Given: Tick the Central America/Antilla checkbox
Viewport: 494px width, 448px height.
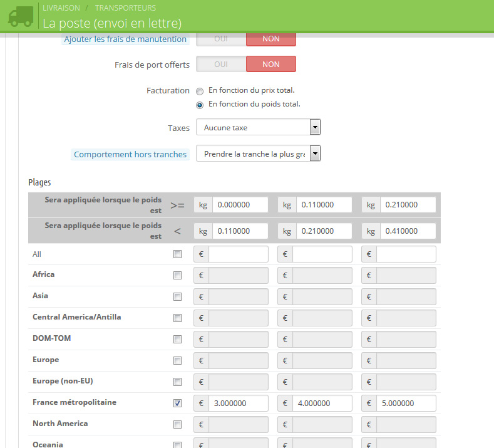Looking at the screenshot, I should point(177,318).
